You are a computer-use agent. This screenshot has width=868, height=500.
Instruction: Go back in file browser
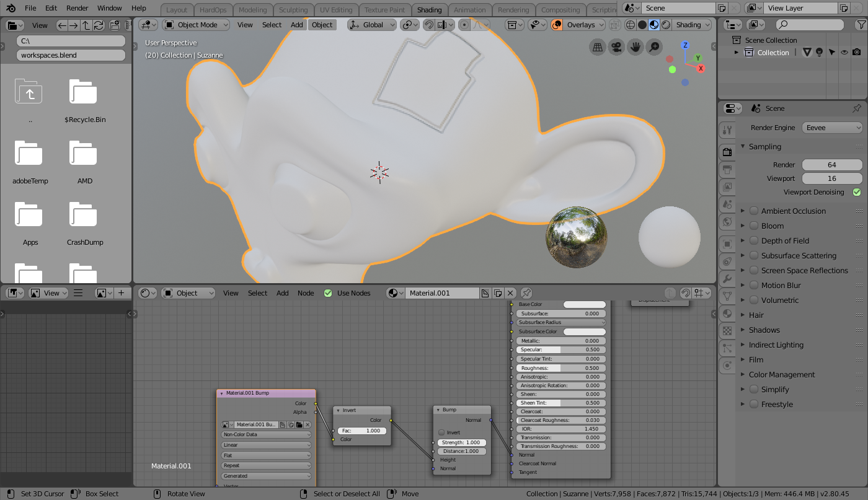[61, 25]
